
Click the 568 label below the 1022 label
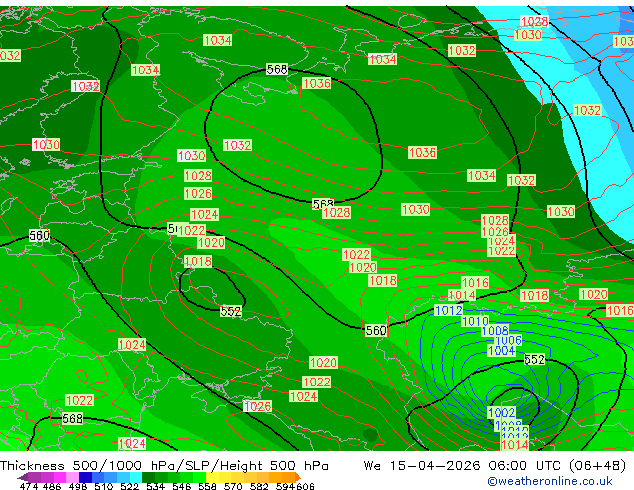[72, 418]
